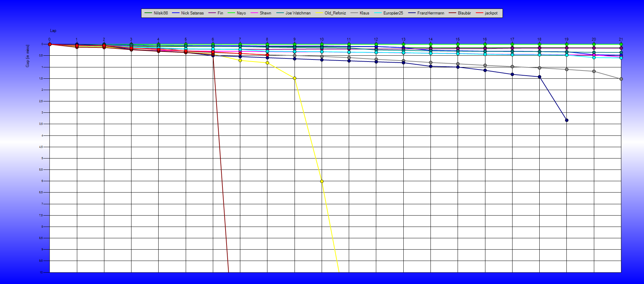Select FranzHerrmann in the legend
This screenshot has width=644, height=284.
[430, 13]
